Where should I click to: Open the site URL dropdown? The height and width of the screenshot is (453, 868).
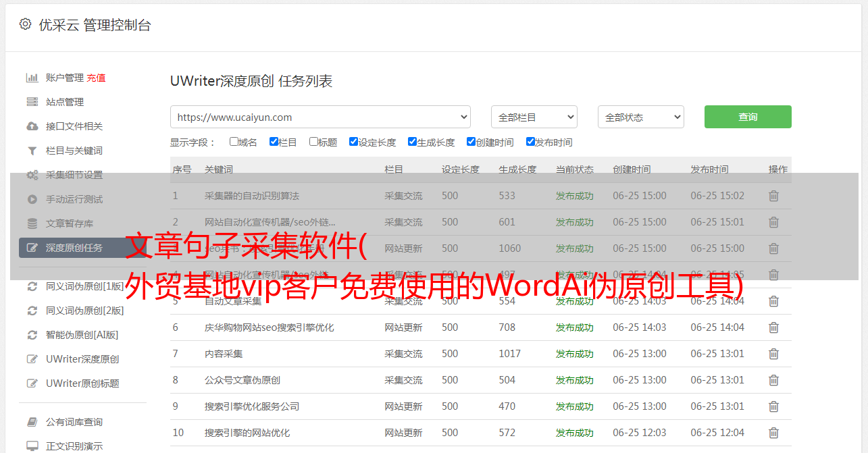click(320, 117)
